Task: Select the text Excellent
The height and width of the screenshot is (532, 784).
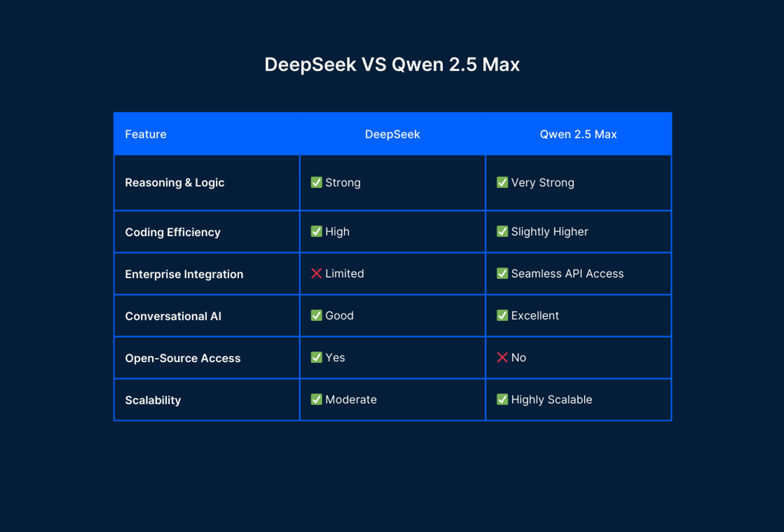Action: click(535, 315)
